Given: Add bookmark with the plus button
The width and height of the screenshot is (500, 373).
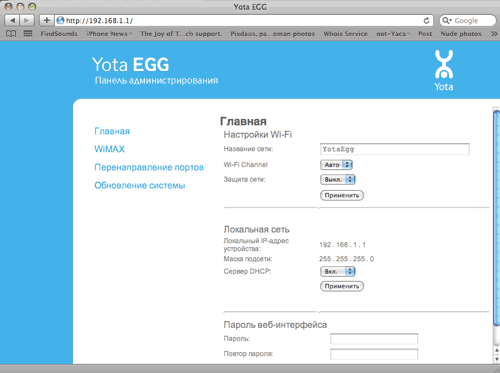Looking at the screenshot, I should click(x=47, y=20).
